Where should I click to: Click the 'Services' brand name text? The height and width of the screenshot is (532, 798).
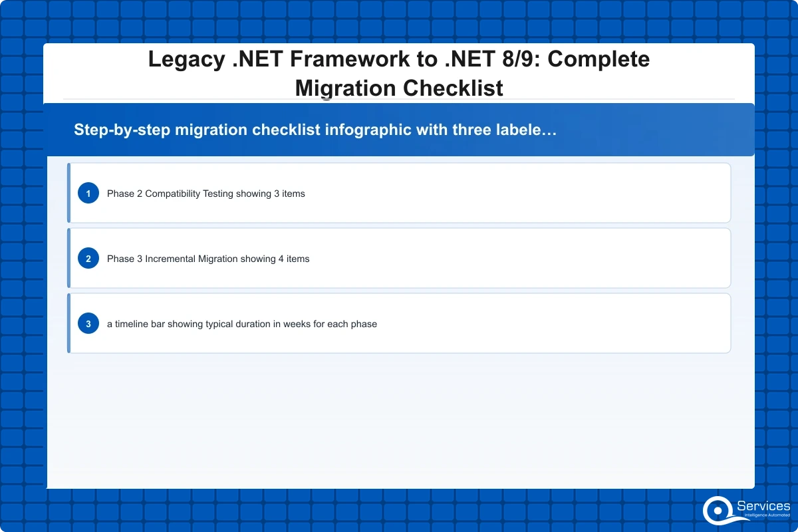(763, 506)
